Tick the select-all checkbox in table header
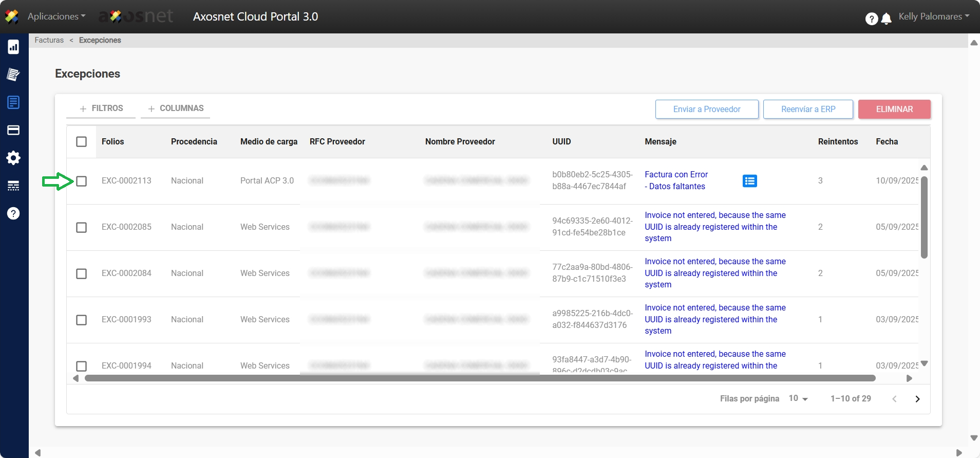Viewport: 980px width, 458px height. coord(81,141)
